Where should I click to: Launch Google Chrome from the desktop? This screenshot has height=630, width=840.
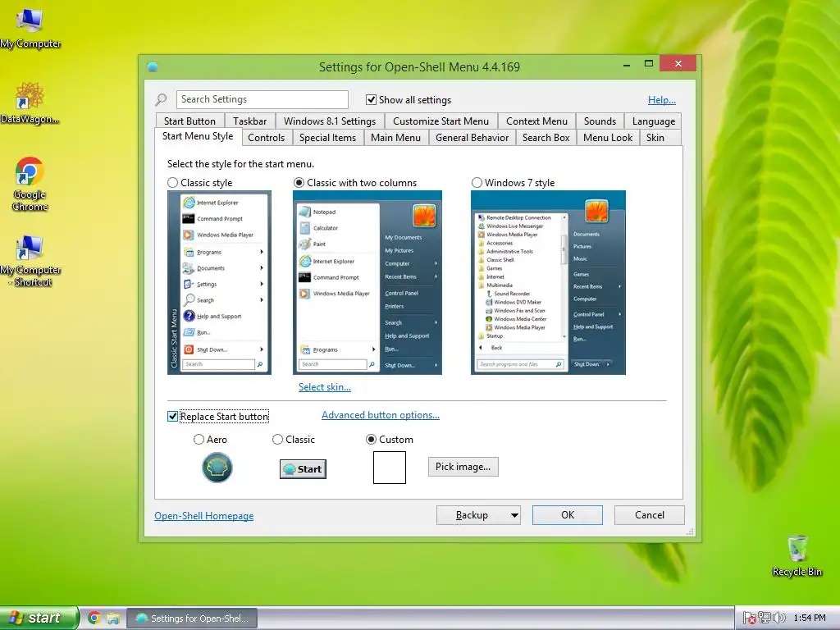(30, 184)
